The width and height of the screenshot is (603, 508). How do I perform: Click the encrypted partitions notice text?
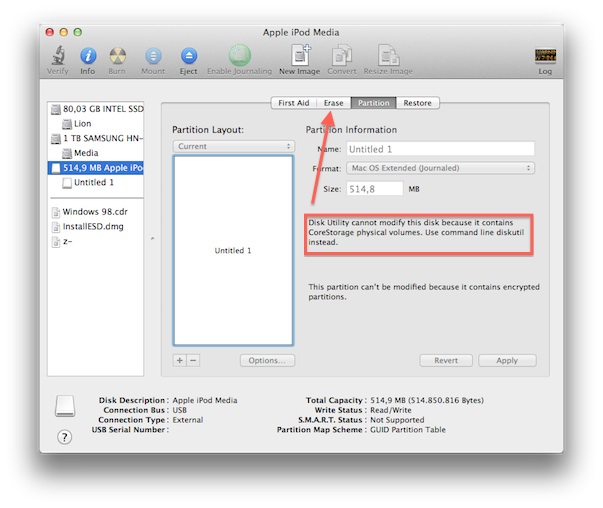(x=424, y=292)
